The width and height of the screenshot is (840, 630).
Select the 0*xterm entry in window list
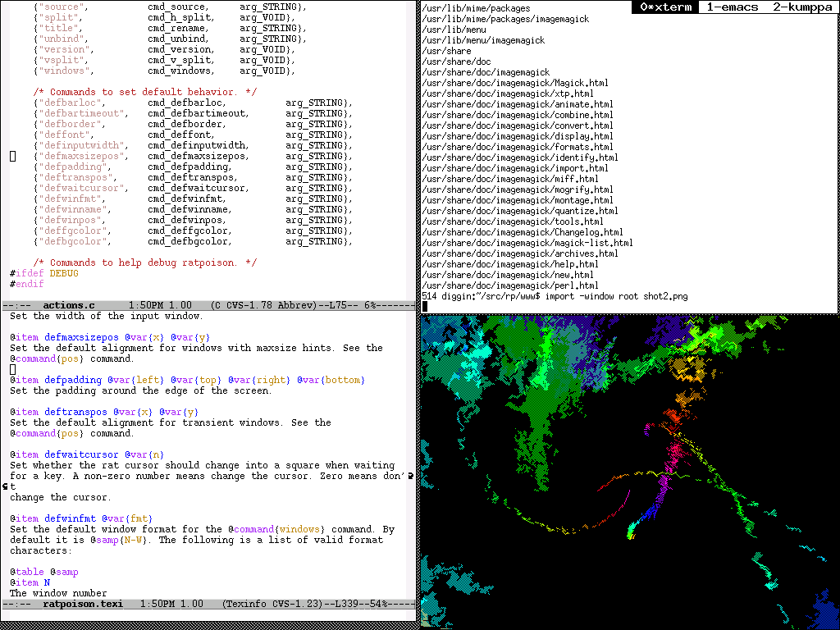tap(667, 7)
